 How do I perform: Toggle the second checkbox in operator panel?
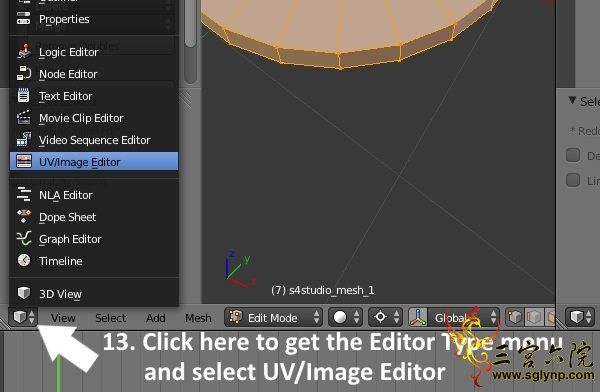coord(573,180)
